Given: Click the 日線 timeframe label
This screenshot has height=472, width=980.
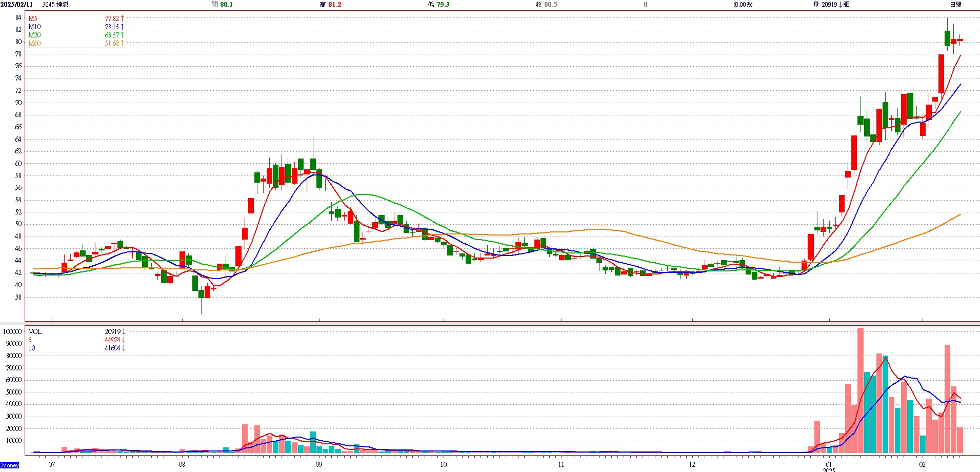Looking at the screenshot, I should (x=955, y=5).
